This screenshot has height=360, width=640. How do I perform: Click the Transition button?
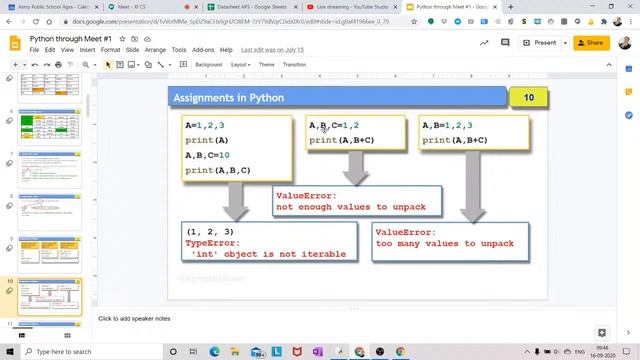click(x=294, y=64)
